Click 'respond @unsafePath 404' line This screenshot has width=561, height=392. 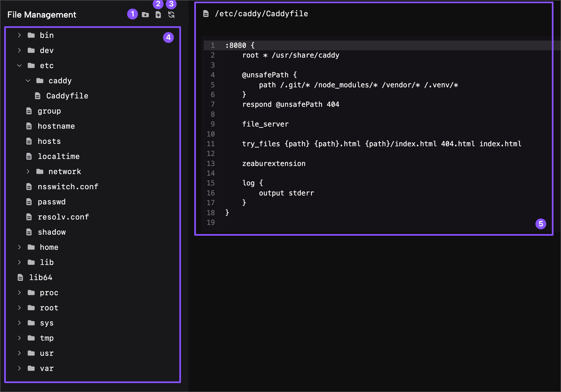[x=291, y=104]
